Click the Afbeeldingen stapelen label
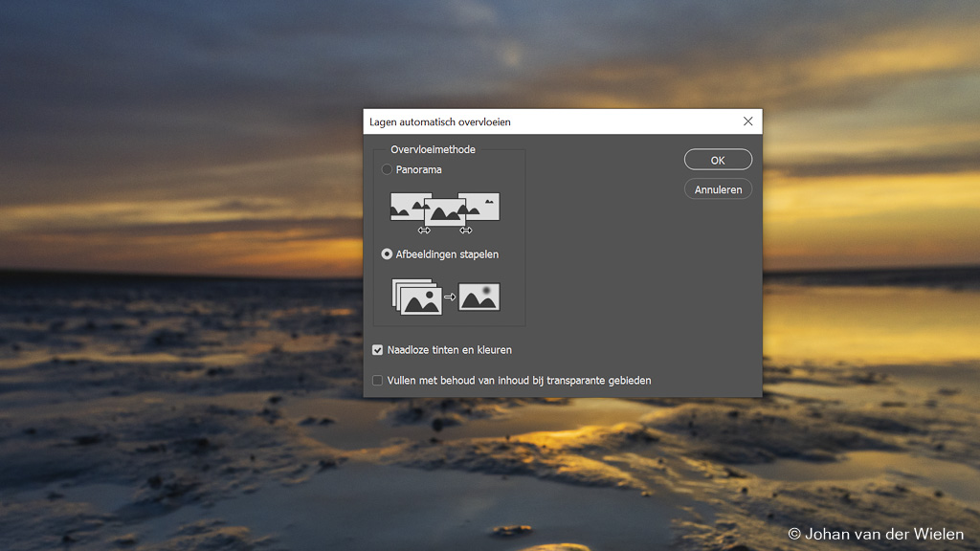The image size is (980, 551). point(447,254)
